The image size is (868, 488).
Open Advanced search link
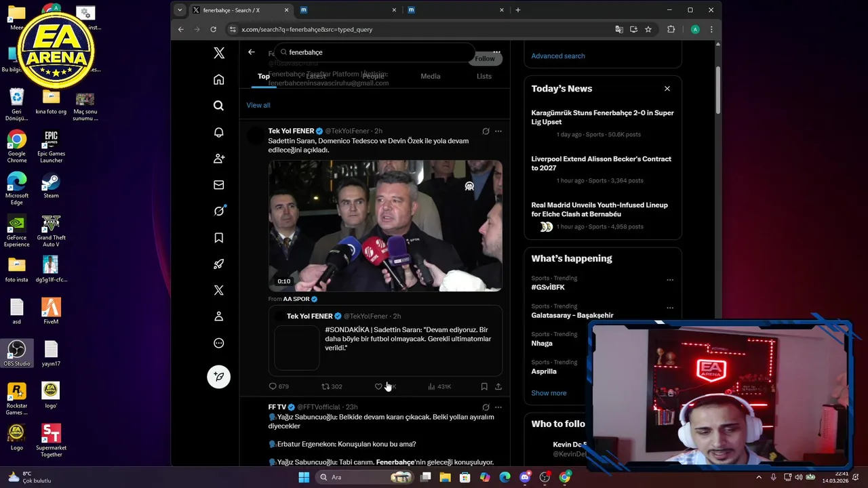coord(558,56)
